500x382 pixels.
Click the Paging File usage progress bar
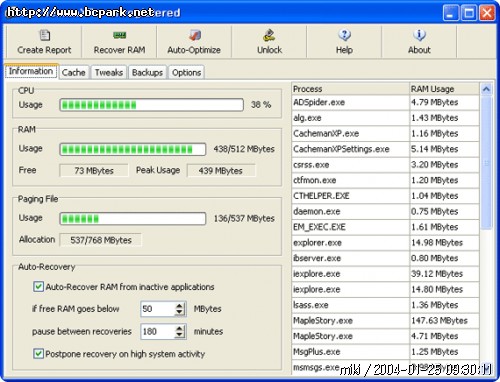coord(133,219)
